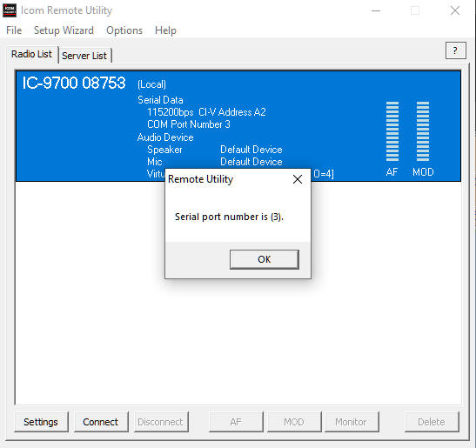Switch to the Radio List tab
Image resolution: width=476 pixels, height=448 pixels.
(32, 54)
